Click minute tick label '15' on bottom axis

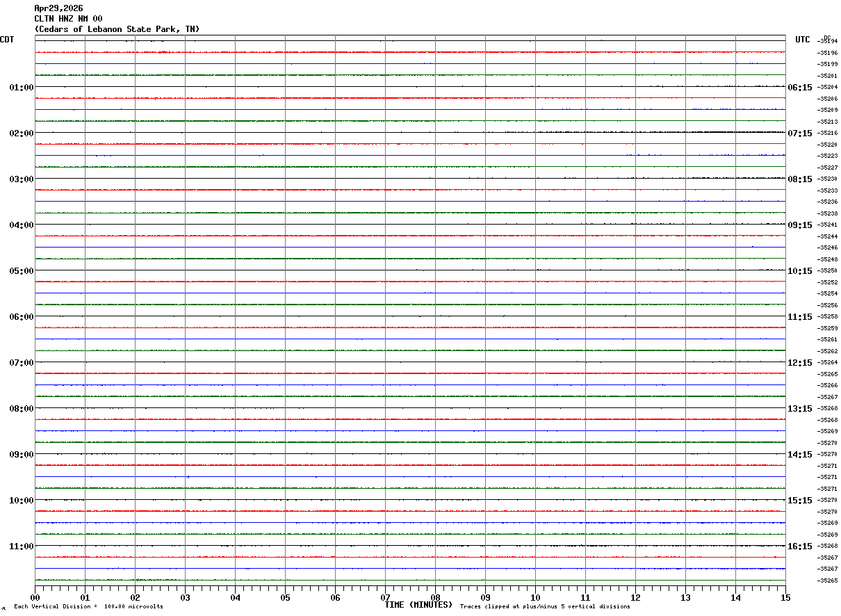pos(785,598)
